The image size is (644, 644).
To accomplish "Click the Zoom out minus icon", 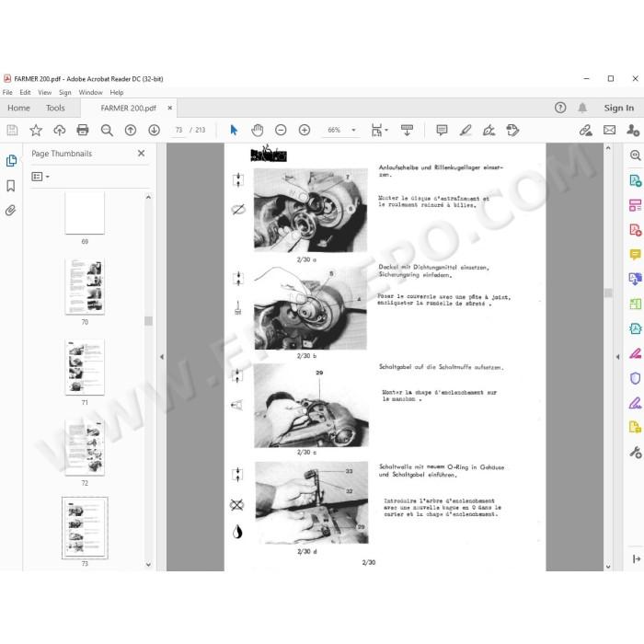I will tap(281, 131).
